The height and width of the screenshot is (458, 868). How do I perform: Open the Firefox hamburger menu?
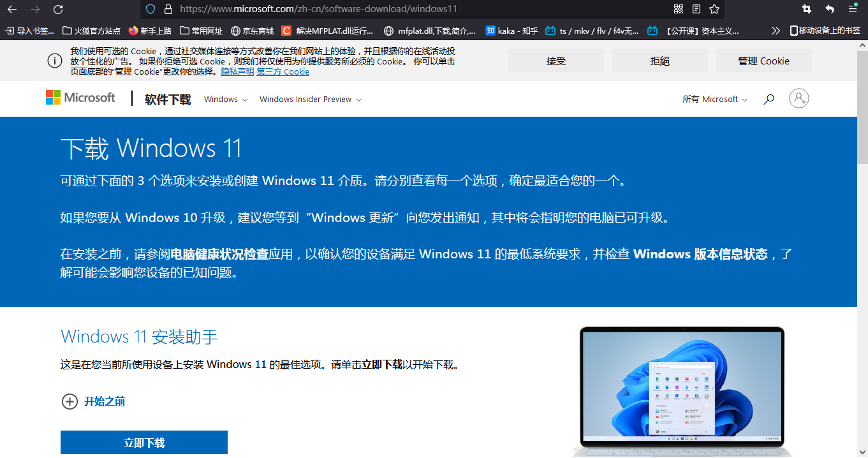pyautogui.click(x=853, y=9)
